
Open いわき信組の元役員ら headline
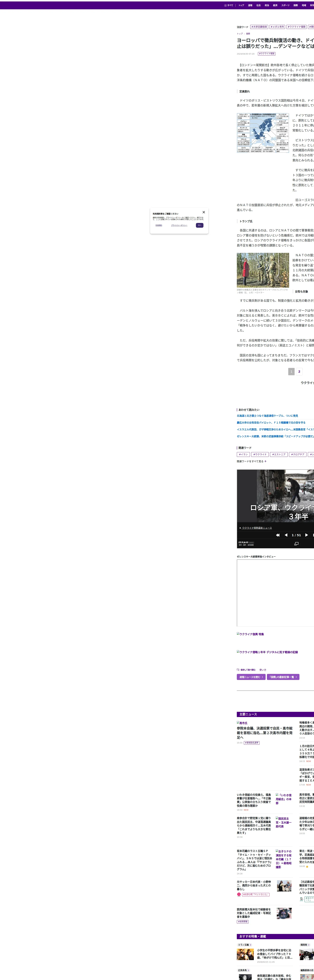[x=254, y=800]
